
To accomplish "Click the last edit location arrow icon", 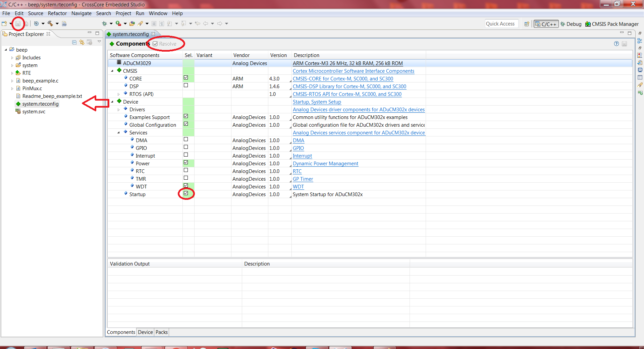I will point(198,23).
